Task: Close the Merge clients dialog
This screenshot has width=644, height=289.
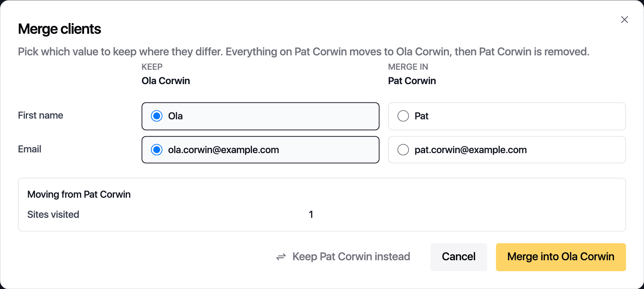Action: point(625,20)
